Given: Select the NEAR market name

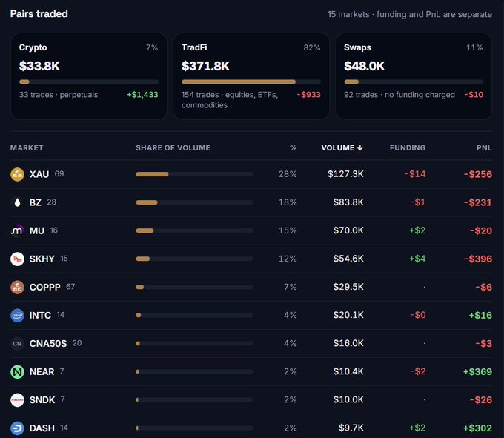Looking at the screenshot, I should 42,372.
